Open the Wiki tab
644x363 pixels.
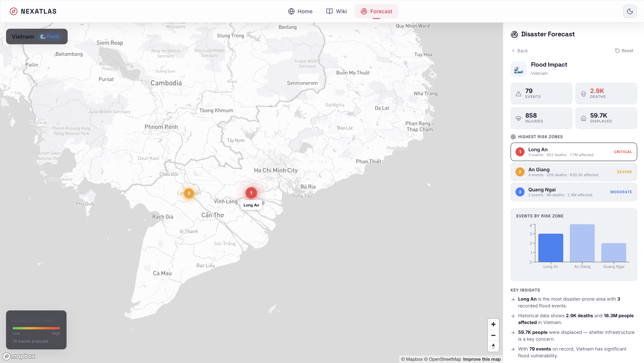pos(337,11)
